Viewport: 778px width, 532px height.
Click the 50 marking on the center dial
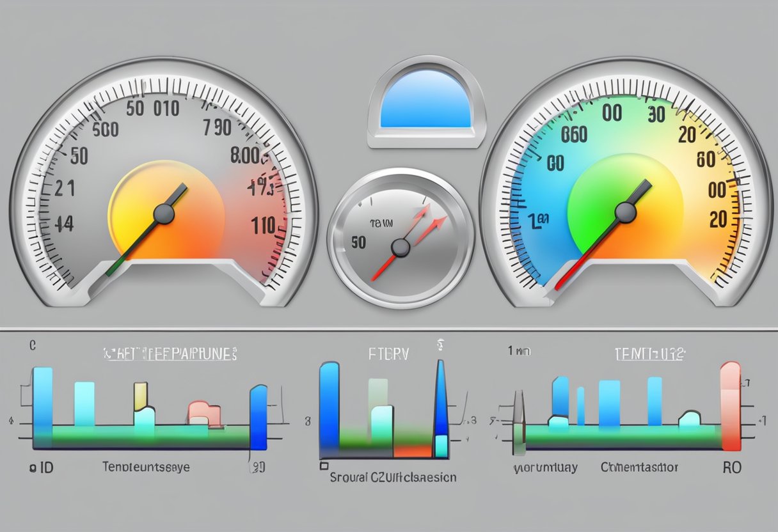(358, 243)
